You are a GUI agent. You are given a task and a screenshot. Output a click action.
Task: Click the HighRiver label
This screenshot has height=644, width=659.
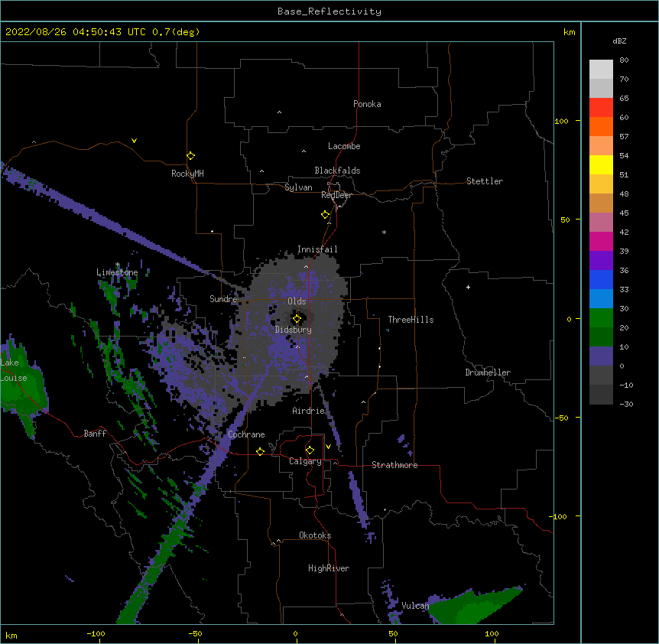[329, 568]
